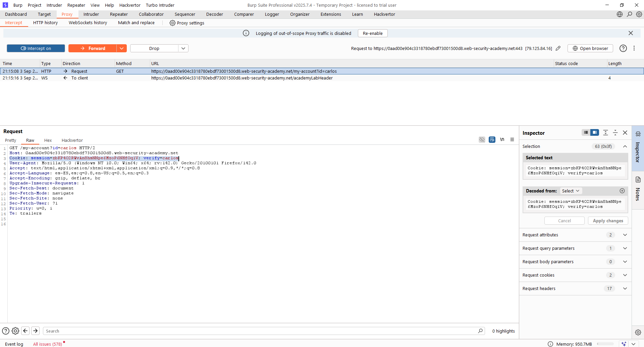Image resolution: width=644 pixels, height=347 pixels.
Task: Open Inspector settings gear at the sidebar bottom
Action: (638, 332)
